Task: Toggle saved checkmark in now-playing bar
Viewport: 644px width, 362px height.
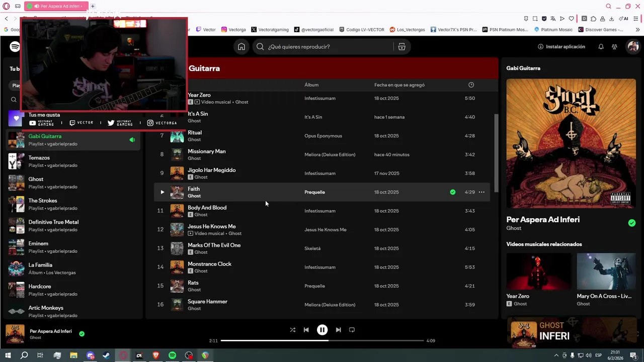Action: click(82, 333)
